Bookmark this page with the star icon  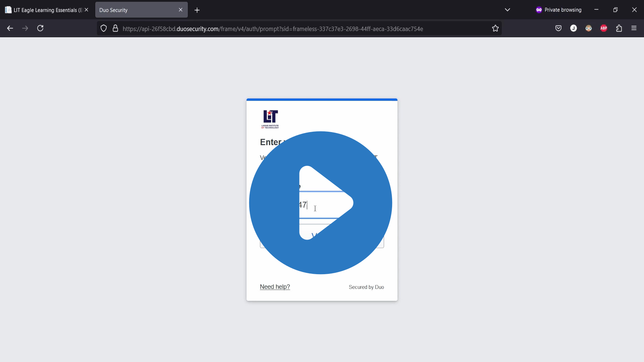coord(495,28)
